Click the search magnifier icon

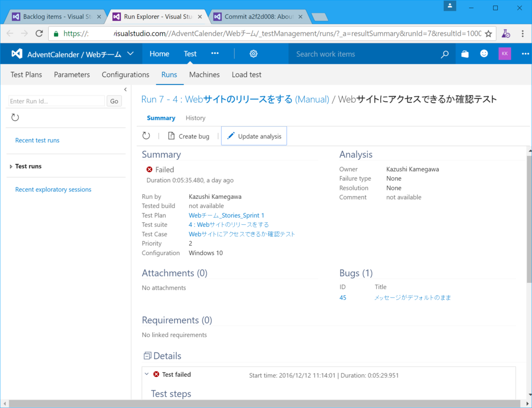tap(445, 54)
